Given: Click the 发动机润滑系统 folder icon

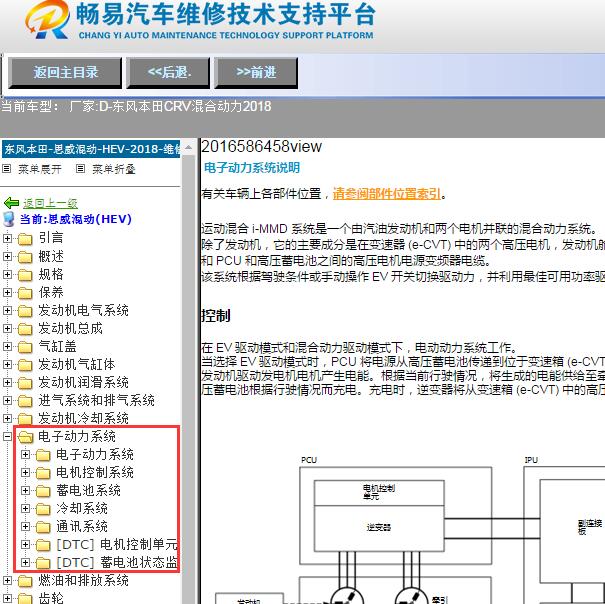Looking at the screenshot, I should pos(25,383).
